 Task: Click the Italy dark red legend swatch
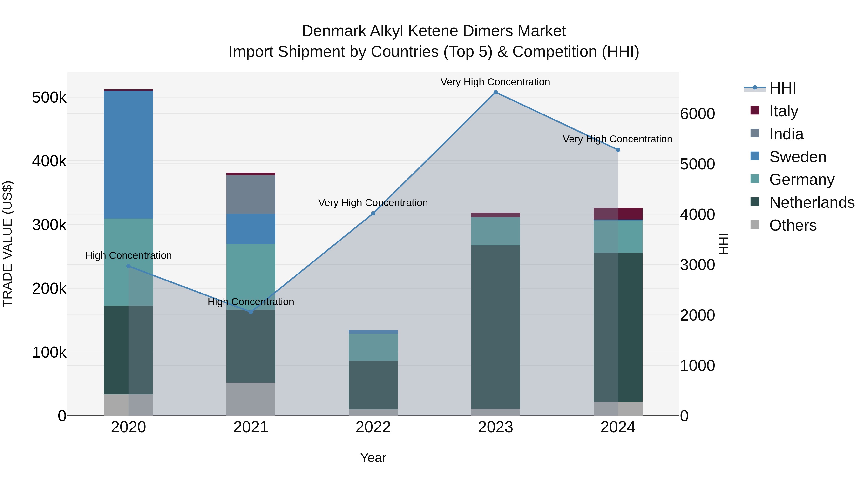755,110
